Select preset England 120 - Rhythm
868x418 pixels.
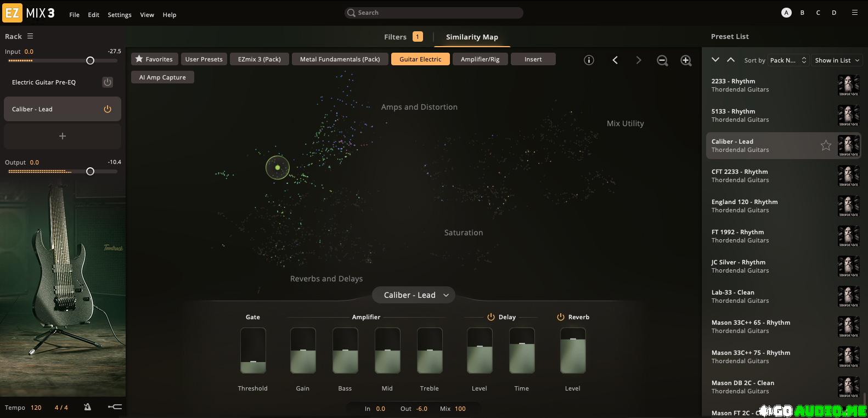[784, 206]
